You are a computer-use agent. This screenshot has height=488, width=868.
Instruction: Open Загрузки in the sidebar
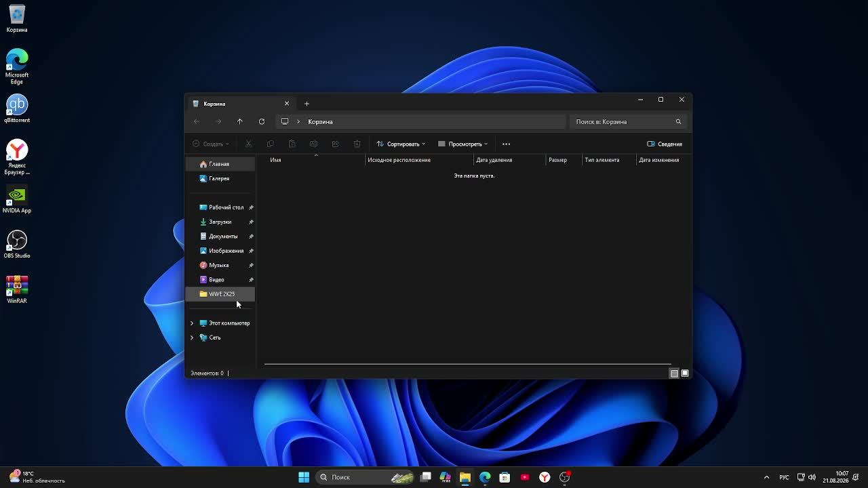click(x=220, y=222)
